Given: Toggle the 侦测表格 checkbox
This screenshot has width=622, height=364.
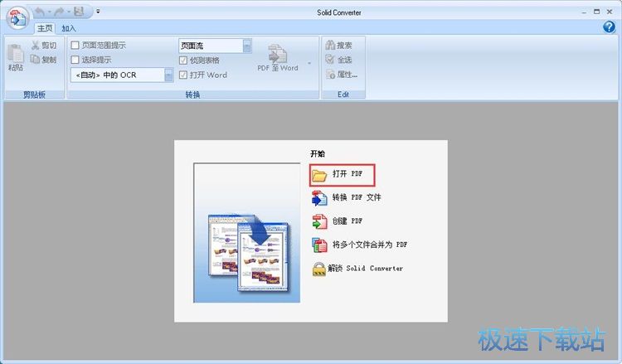Looking at the screenshot, I should pyautogui.click(x=183, y=61).
